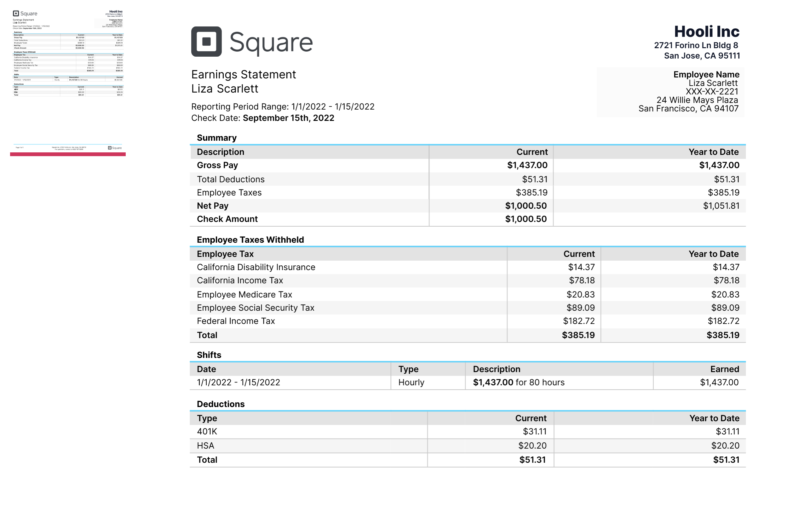The image size is (787, 532).
Task: Click the '2721 Forino Ln Bldg 8' address
Action: tap(696, 45)
